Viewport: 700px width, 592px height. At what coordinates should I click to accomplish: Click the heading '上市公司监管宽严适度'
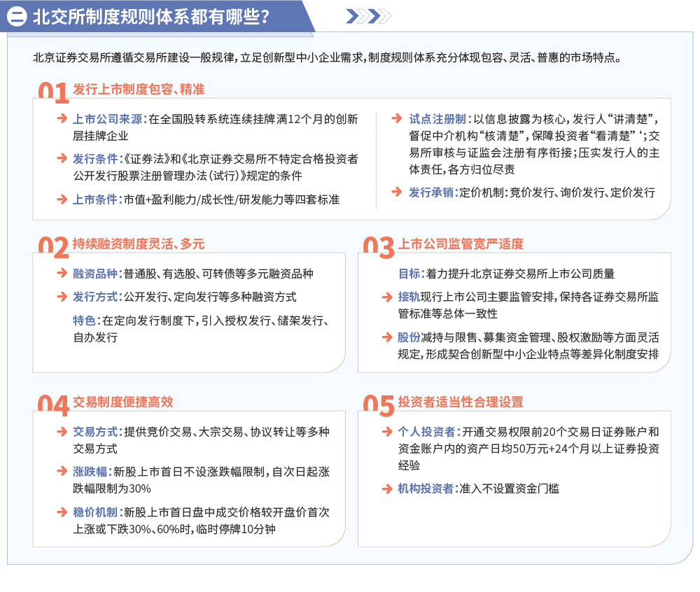pos(461,244)
